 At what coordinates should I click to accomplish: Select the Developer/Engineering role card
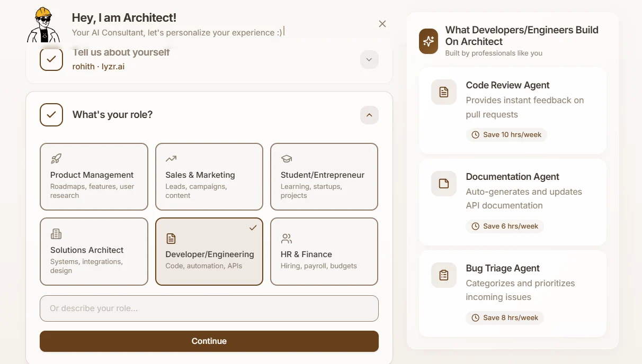point(209,252)
